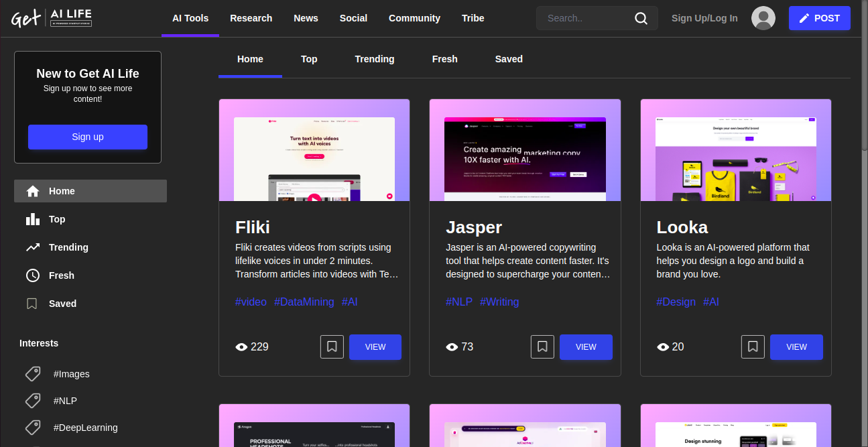Go to Saved label in sidebar

pyautogui.click(x=63, y=304)
